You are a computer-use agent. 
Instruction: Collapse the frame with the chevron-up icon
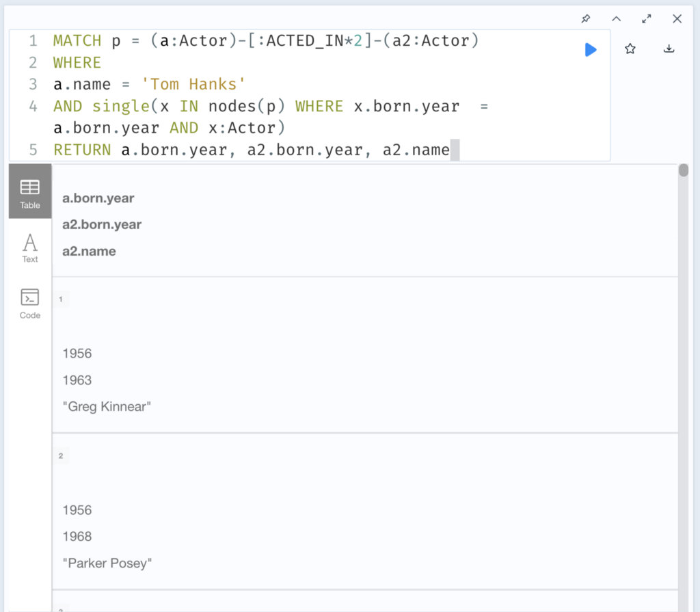(x=616, y=18)
